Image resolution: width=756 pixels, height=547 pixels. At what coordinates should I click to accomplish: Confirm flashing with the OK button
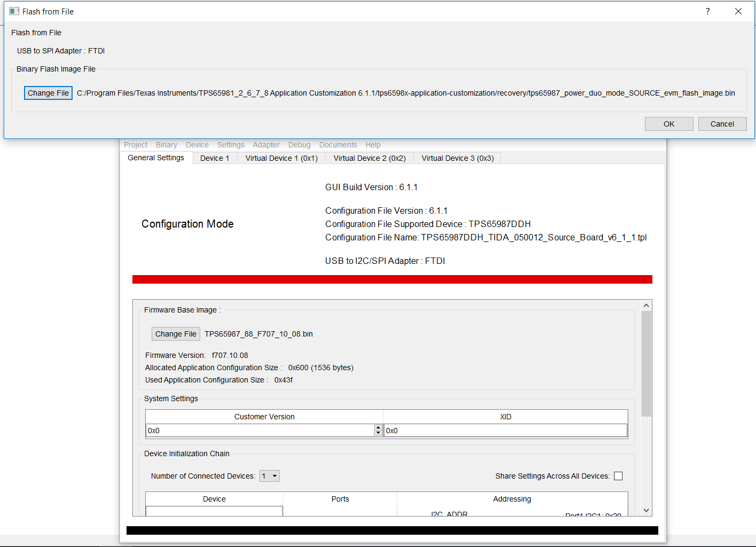click(x=669, y=124)
